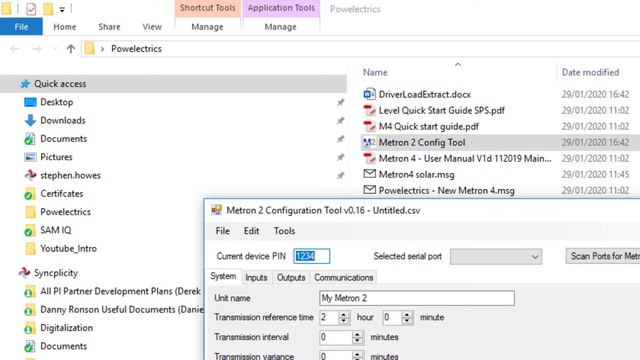
Task: Open File menu in Metron 2 tool
Action: [x=222, y=231]
